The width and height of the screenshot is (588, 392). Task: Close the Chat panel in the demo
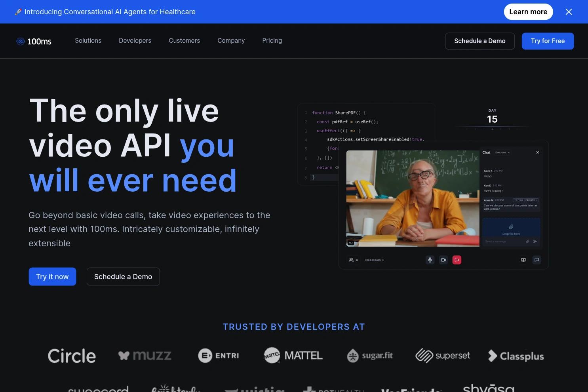coord(538,152)
